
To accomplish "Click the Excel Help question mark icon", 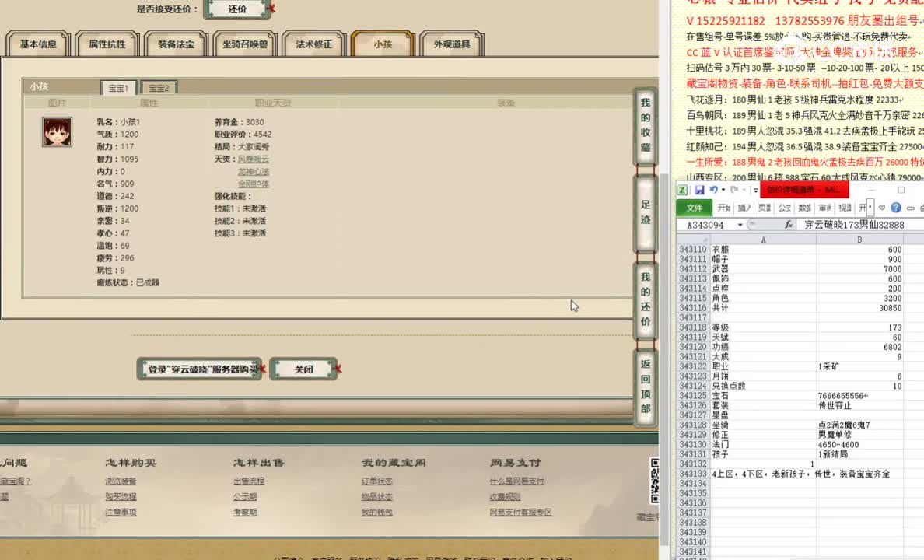I will 895,207.
